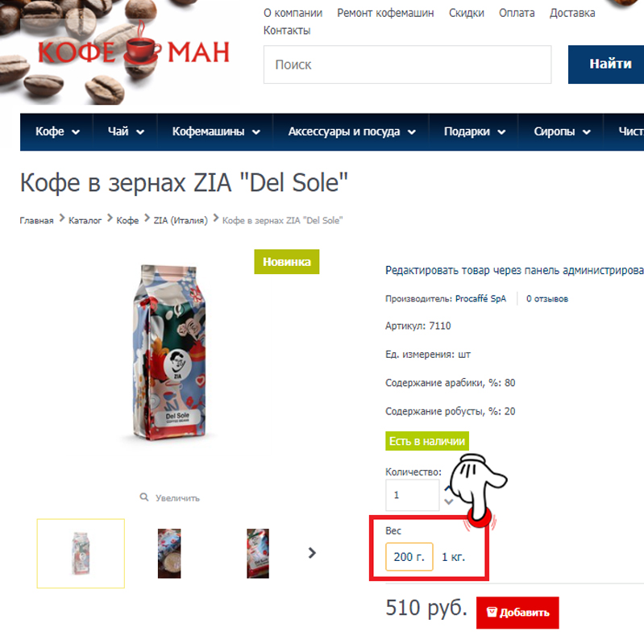Open the Procaffé SpA manufacturer link
Image resolution: width=644 pixels, height=644 pixels.
[x=480, y=298]
